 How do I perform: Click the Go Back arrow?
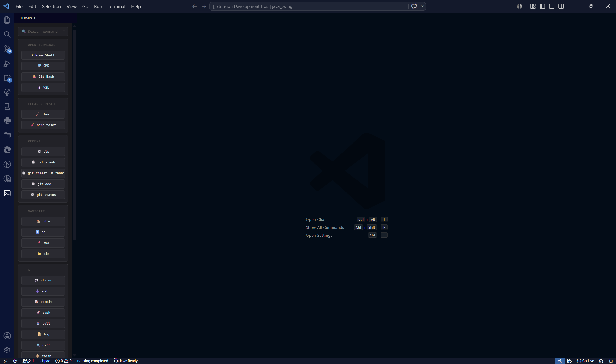point(194,6)
